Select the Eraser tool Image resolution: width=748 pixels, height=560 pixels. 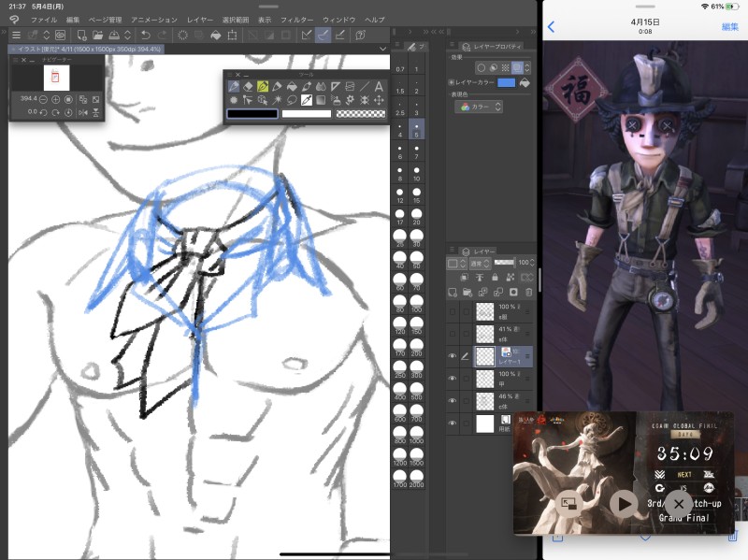(248, 86)
